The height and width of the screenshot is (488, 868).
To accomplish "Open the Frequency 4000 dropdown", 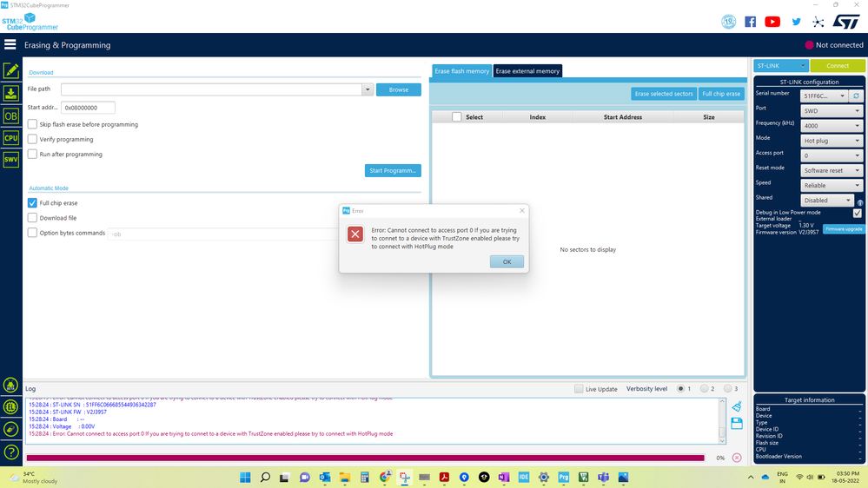I will tap(832, 126).
